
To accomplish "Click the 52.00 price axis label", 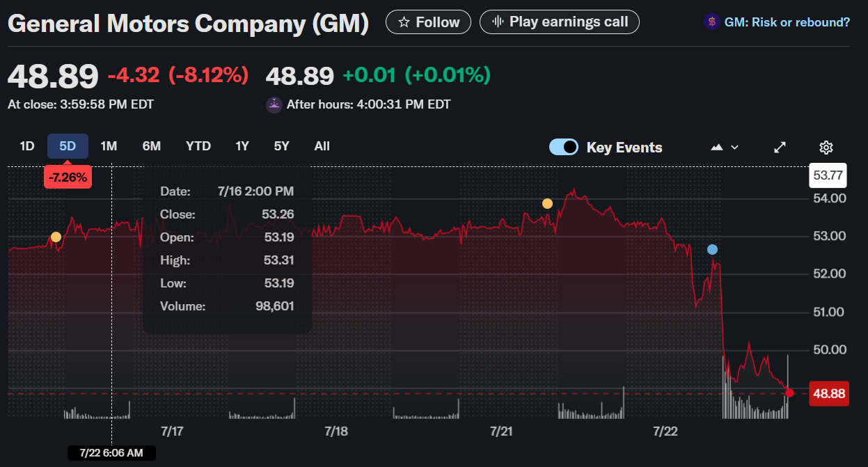I will click(829, 274).
